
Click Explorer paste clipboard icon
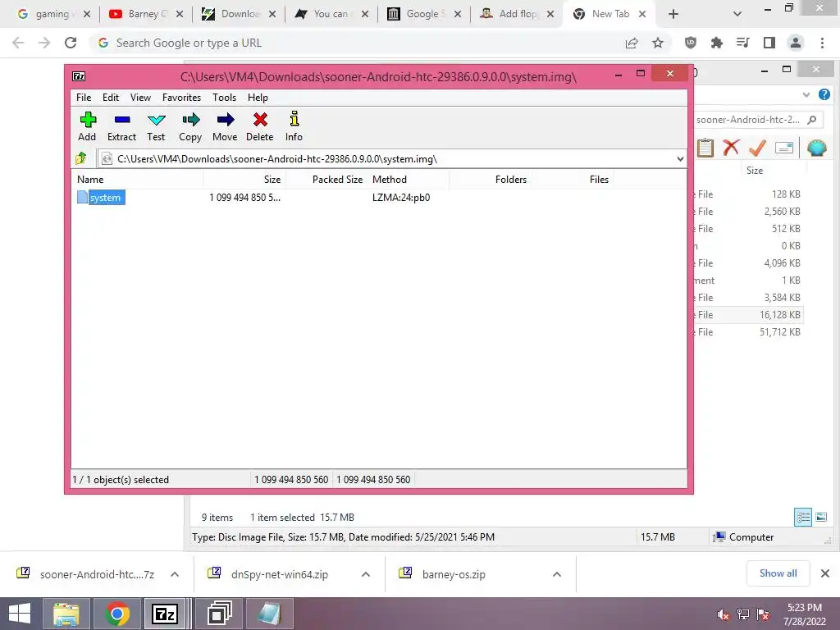pos(705,148)
